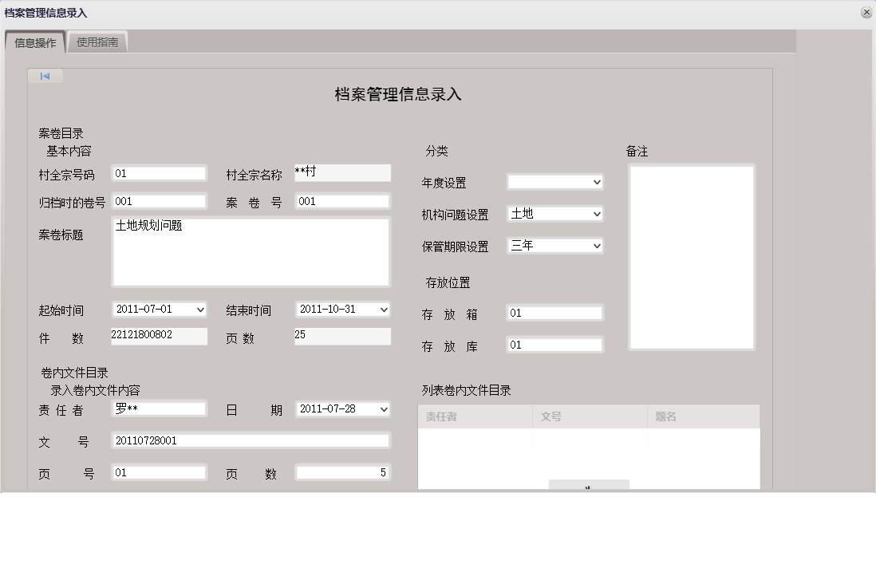
Task: Close the 档案管理信息录入 dialog
Action: tap(866, 12)
